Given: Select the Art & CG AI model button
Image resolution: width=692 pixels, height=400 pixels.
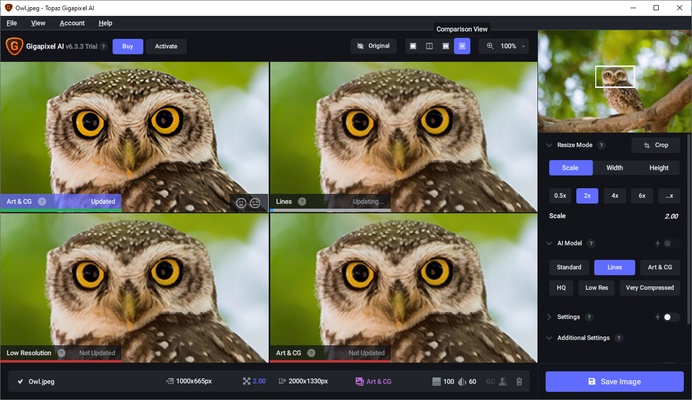Looking at the screenshot, I should [x=660, y=267].
